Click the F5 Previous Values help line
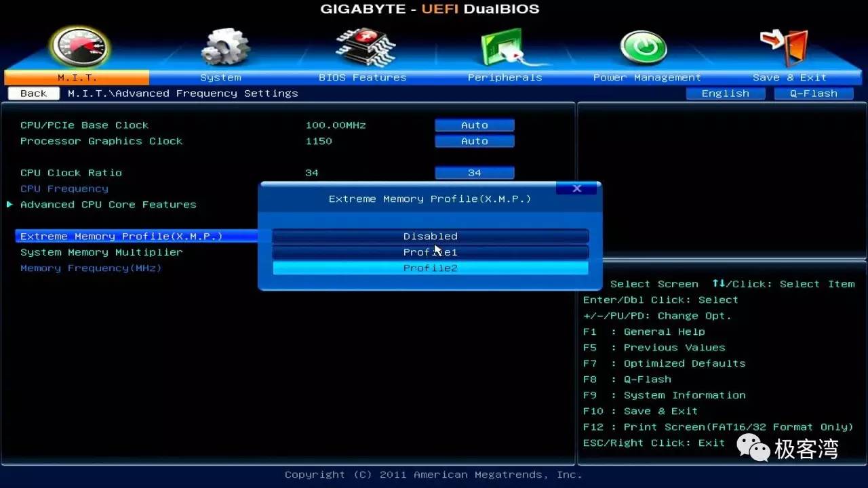The image size is (868, 488). (x=654, y=348)
